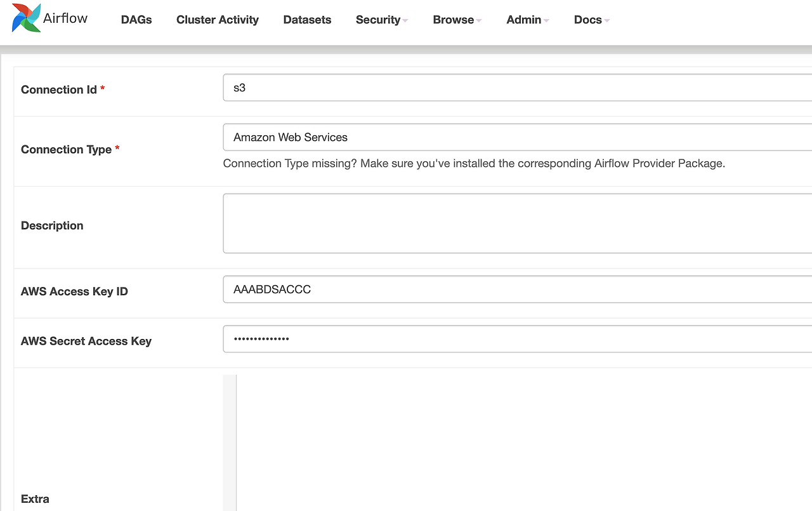Open the DAGs page

coord(136,20)
